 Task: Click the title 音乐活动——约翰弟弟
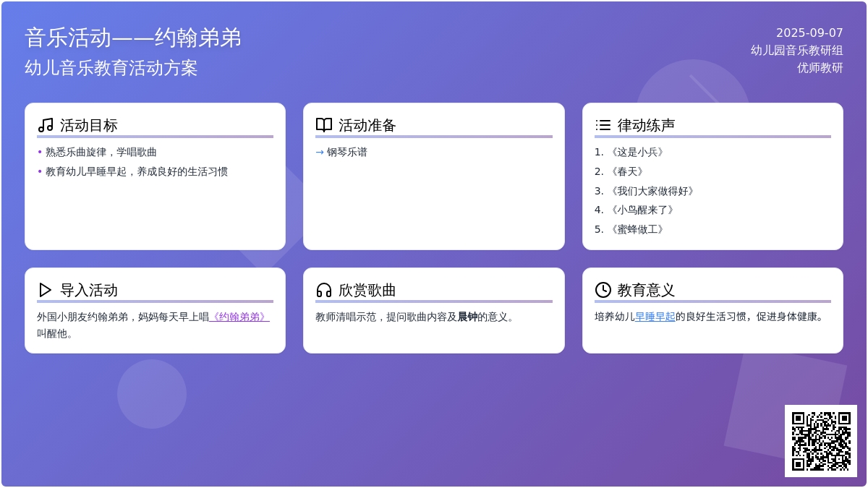click(133, 38)
